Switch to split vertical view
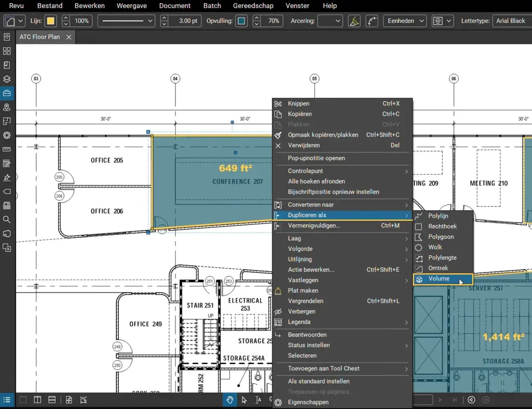Screen dimensions: 532x409 pos(37,400)
